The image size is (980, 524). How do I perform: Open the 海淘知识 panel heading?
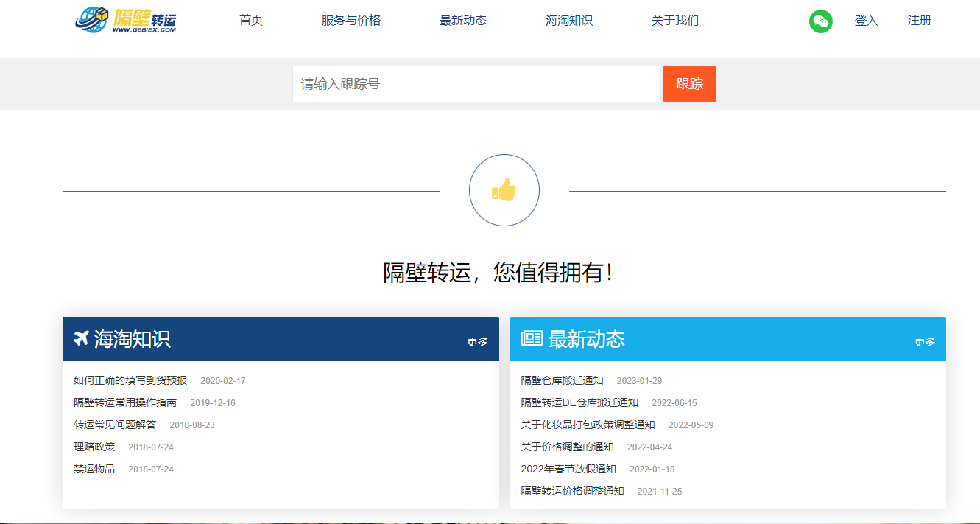[133, 339]
